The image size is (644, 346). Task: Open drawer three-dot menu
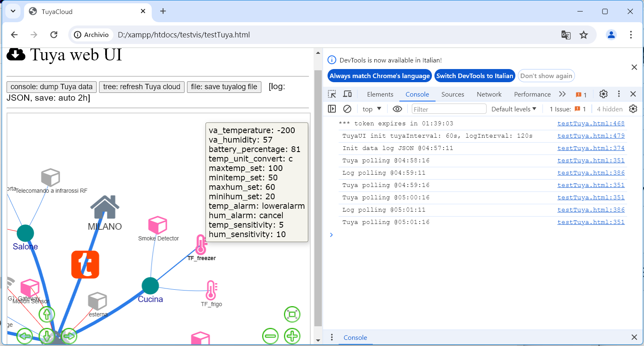tap(332, 337)
